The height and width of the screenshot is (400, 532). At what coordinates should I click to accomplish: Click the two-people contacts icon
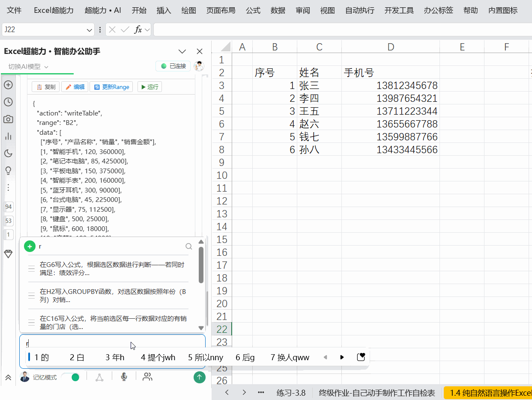click(x=147, y=376)
